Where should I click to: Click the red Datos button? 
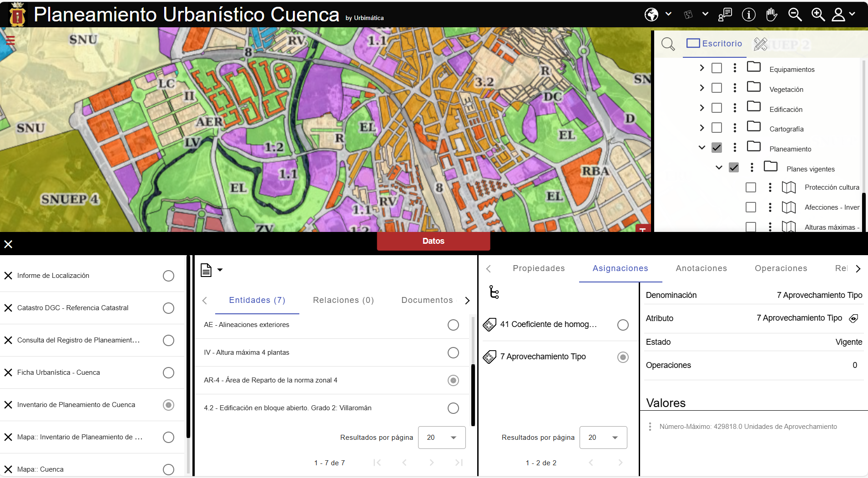[433, 241]
